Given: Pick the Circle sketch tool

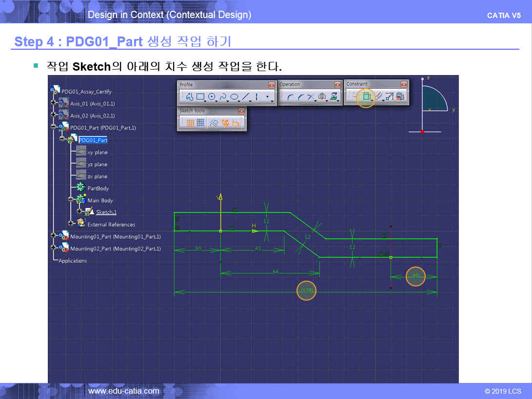Looking at the screenshot, I should click(x=212, y=97).
